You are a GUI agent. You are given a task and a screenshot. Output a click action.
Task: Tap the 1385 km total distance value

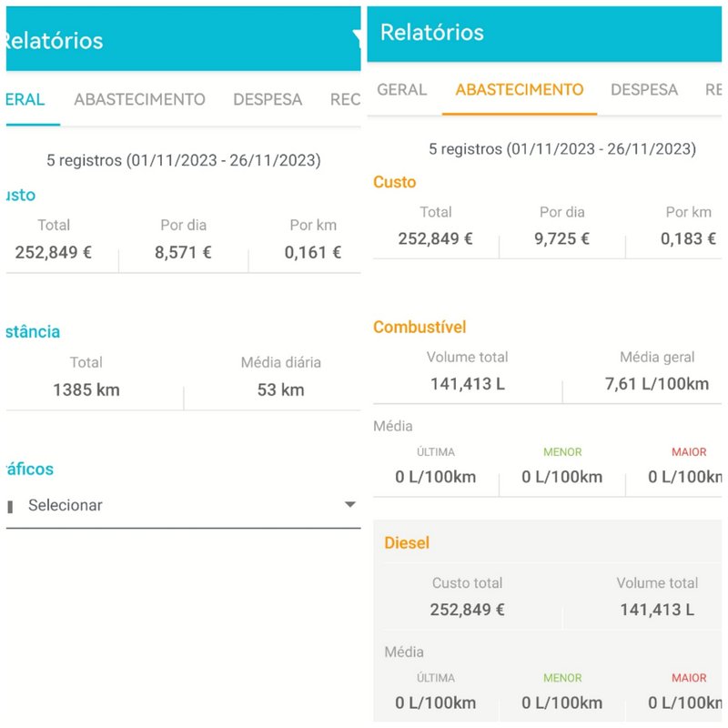pyautogui.click(x=86, y=390)
